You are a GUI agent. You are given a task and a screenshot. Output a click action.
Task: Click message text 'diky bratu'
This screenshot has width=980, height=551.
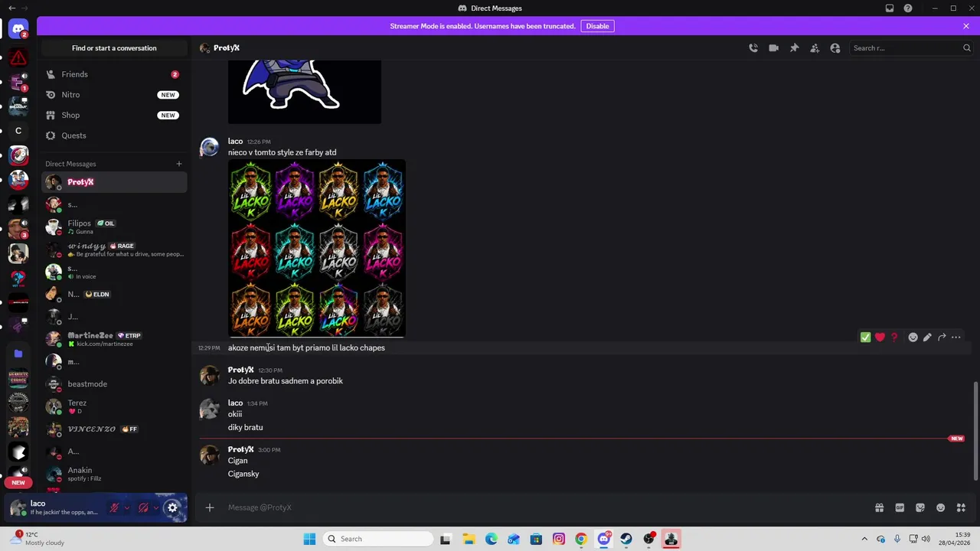(x=245, y=428)
